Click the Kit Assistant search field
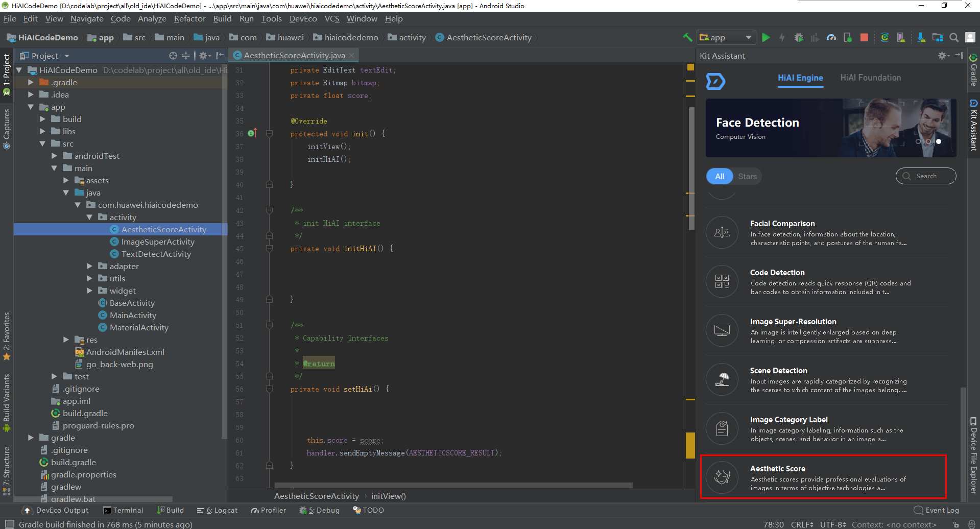The width and height of the screenshot is (980, 529). tap(926, 176)
